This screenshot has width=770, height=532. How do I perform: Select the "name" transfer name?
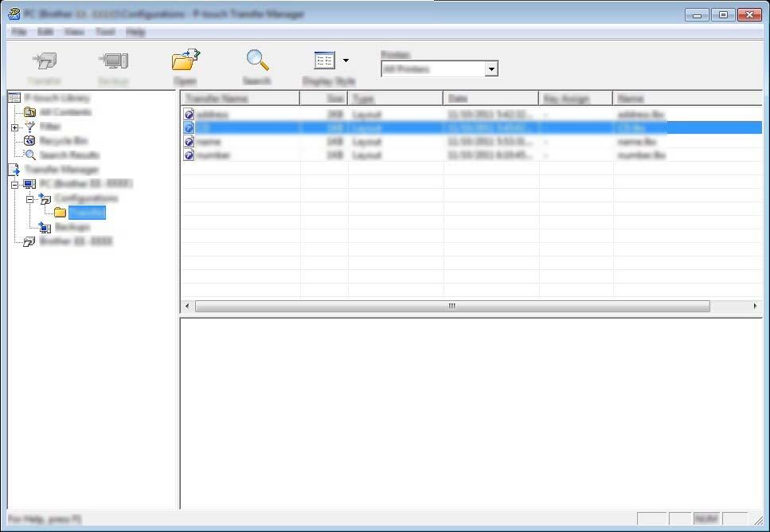click(208, 142)
